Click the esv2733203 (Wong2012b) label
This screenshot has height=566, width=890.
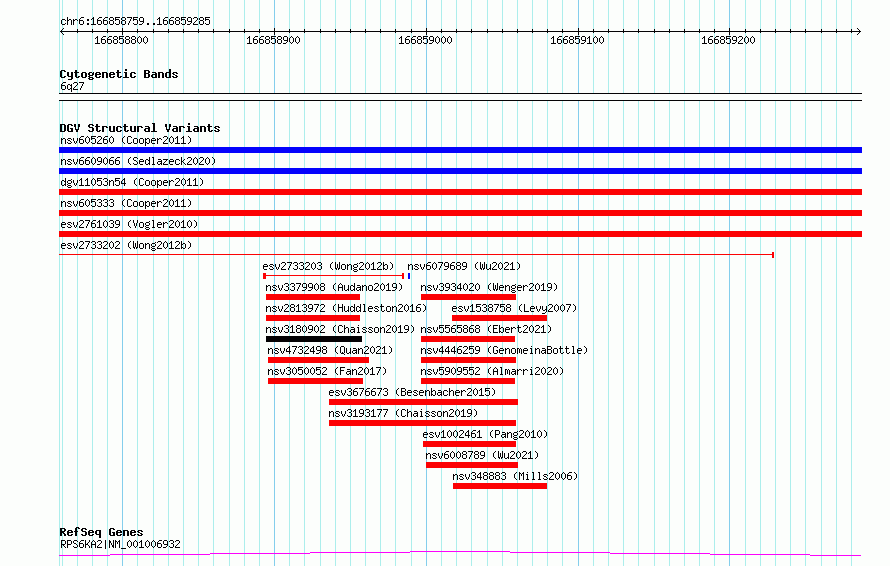pos(328,266)
